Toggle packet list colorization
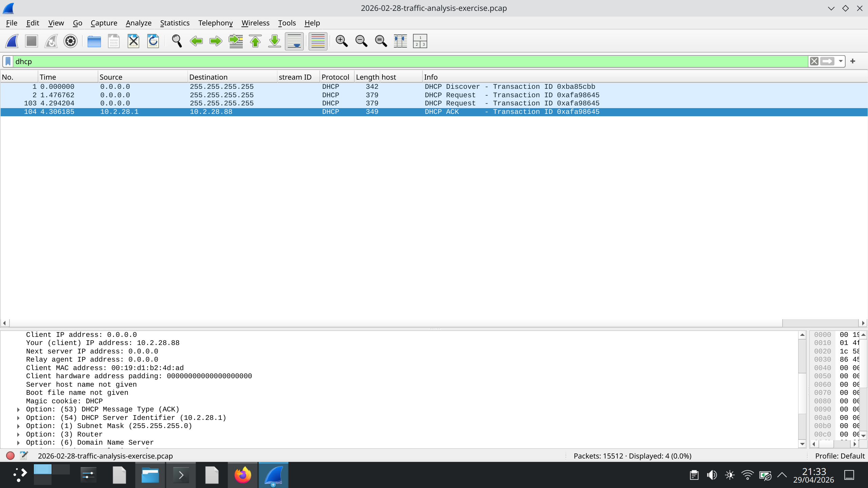The image size is (868, 488). pos(318,41)
